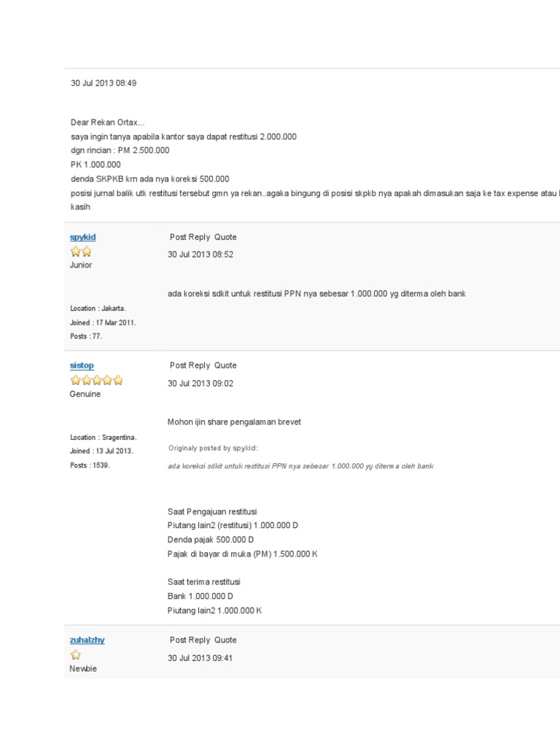Click the first star under sistop
The image size is (560, 747).
coord(76,380)
